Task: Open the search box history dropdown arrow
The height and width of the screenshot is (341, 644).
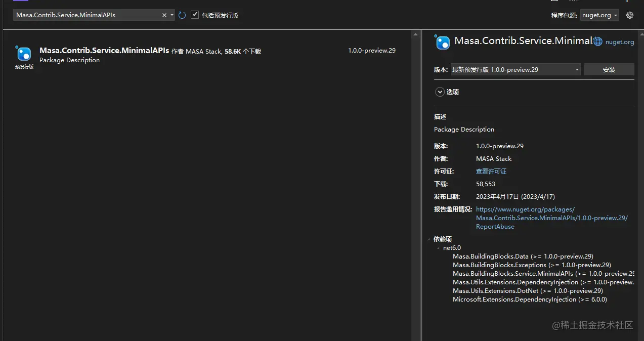Action: pos(172,15)
